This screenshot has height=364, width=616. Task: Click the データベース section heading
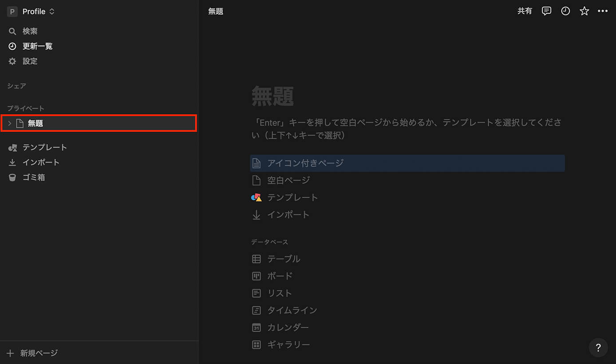270,242
